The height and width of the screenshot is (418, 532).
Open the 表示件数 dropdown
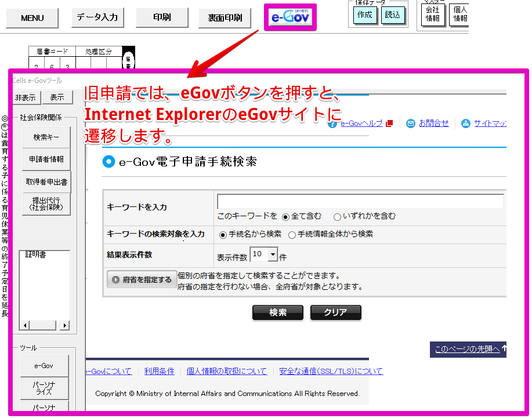click(264, 255)
